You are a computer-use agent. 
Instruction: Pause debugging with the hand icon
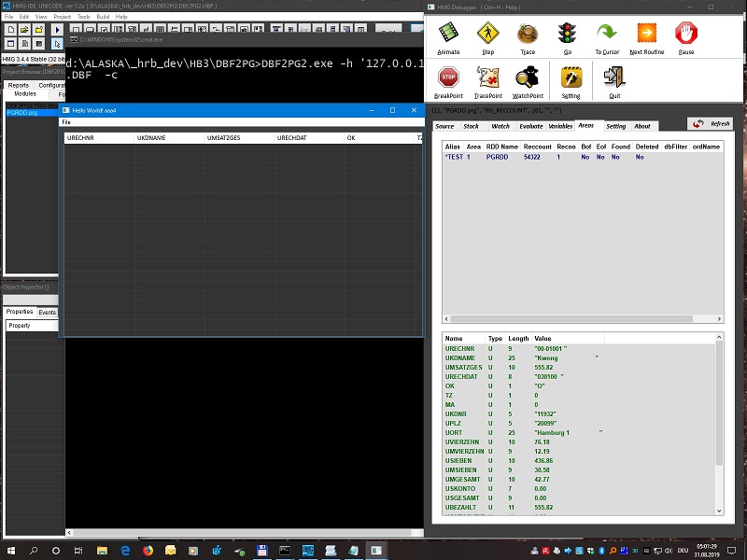coord(686,35)
